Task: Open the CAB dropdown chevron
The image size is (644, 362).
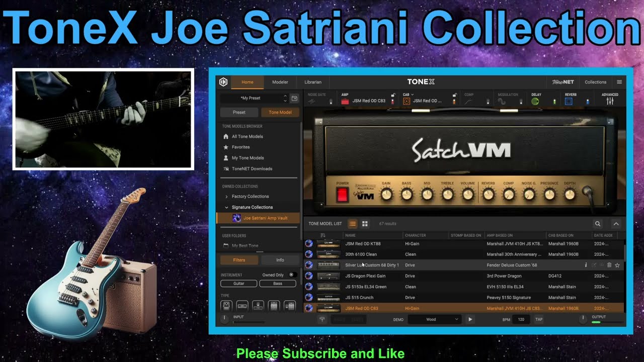Action: click(412, 95)
